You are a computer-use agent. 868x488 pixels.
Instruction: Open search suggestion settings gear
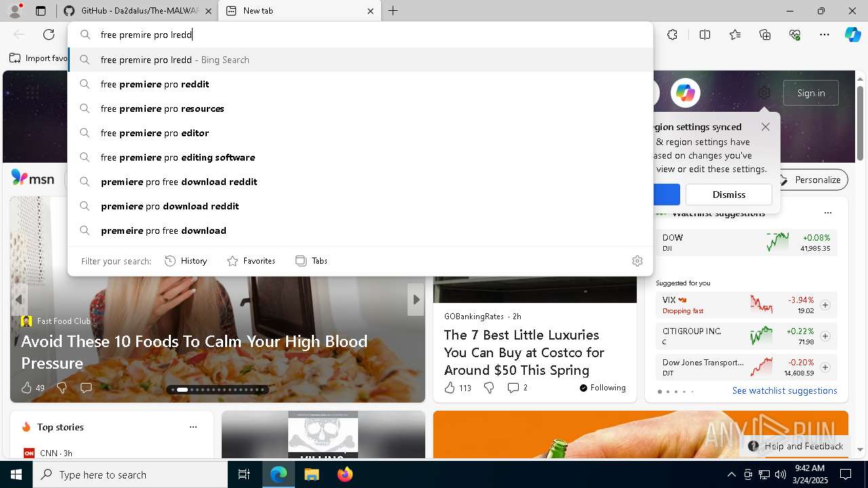click(x=637, y=261)
